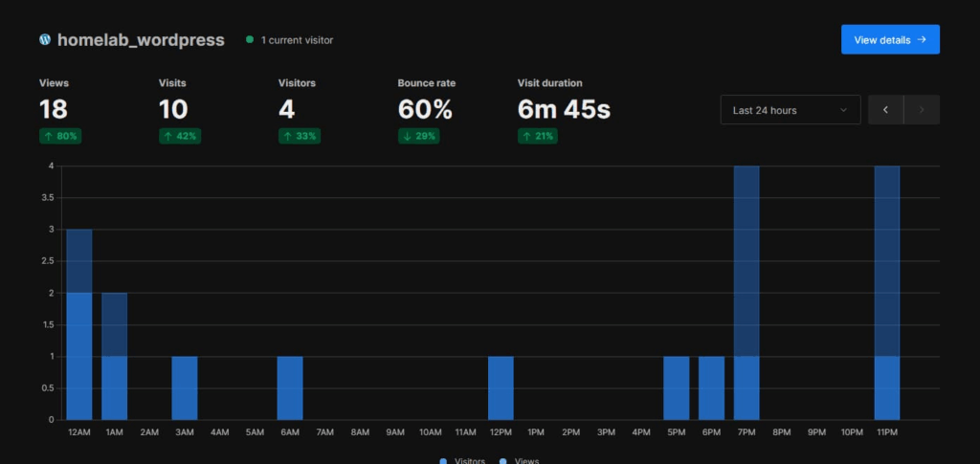Click the homelab_wordpress site title
The image size is (980, 464).
[x=141, y=40]
